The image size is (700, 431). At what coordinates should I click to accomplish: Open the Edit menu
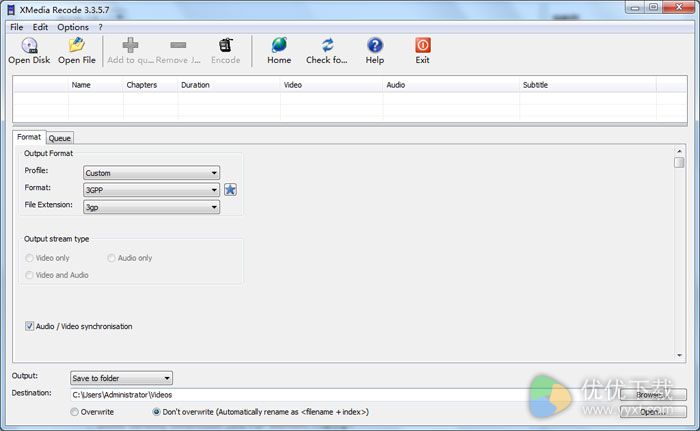pyautogui.click(x=40, y=27)
